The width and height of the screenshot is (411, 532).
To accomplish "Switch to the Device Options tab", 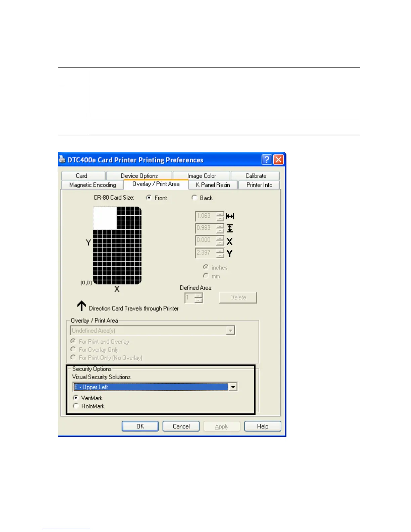I will pyautogui.click(x=139, y=176).
